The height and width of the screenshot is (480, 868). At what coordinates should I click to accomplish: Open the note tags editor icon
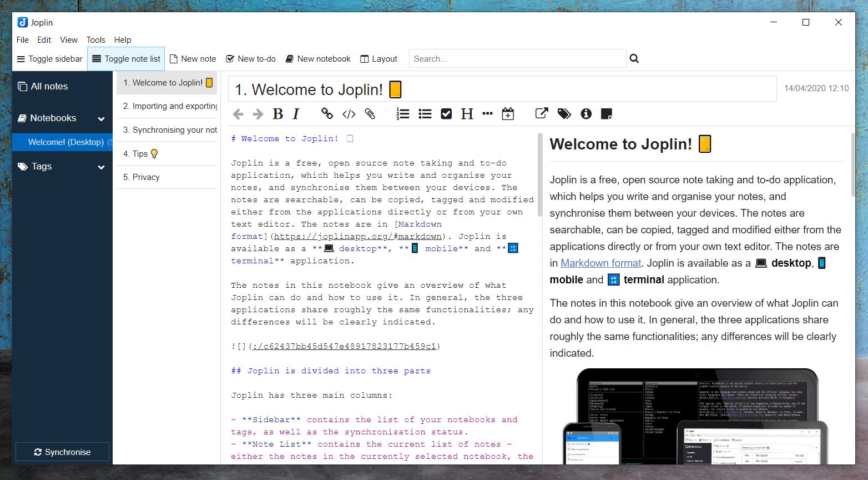pos(564,114)
